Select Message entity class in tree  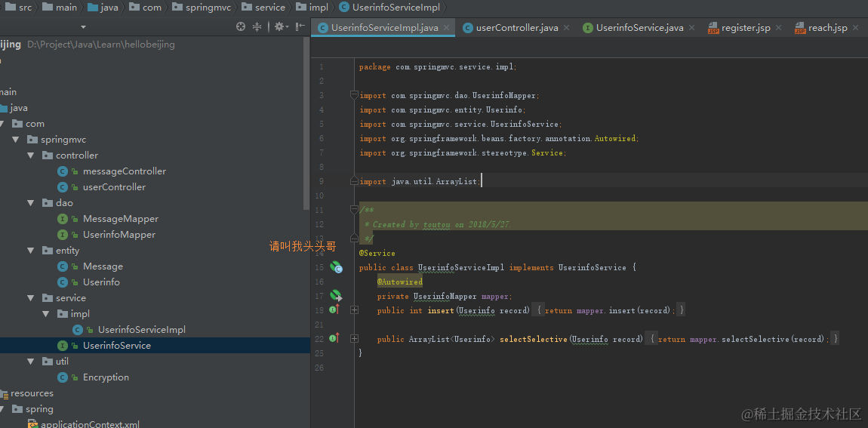pyautogui.click(x=103, y=266)
